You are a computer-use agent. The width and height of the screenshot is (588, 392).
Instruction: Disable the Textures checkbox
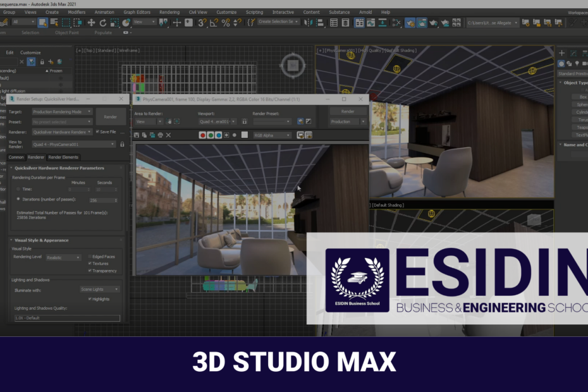click(89, 264)
